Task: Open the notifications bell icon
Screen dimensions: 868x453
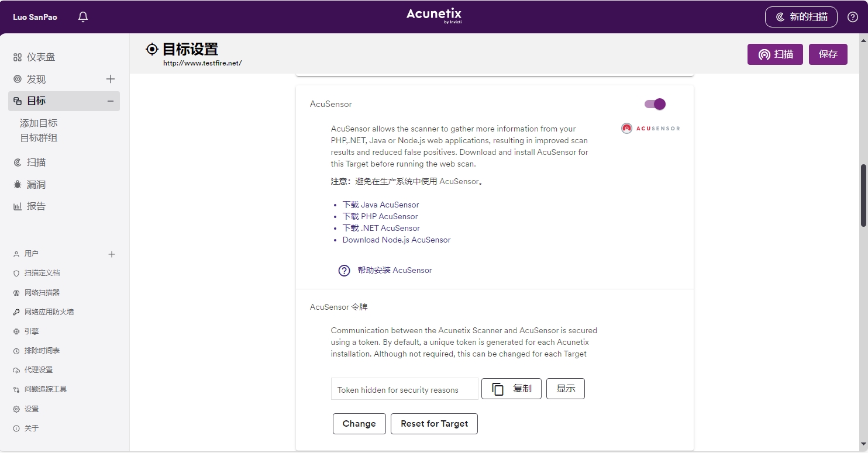Action: pyautogui.click(x=83, y=17)
